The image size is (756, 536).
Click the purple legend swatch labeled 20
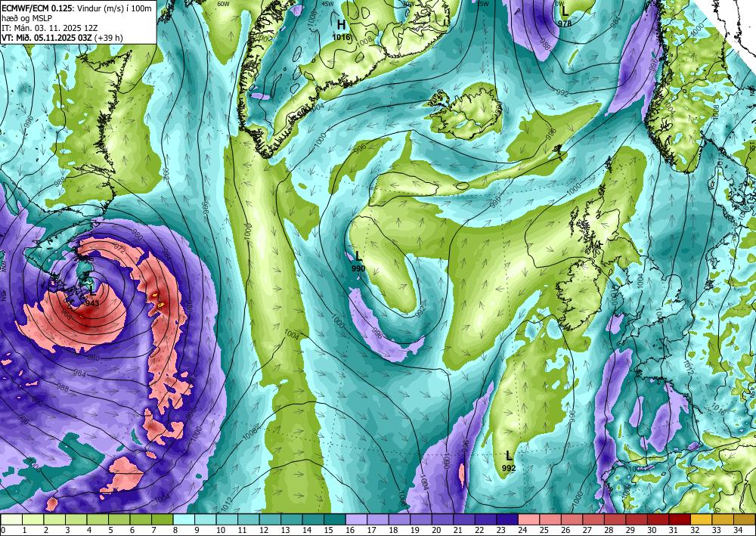coord(442,519)
